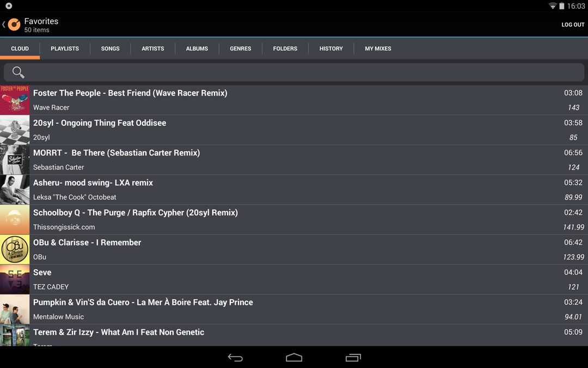Open Android recent apps button

coord(353,358)
